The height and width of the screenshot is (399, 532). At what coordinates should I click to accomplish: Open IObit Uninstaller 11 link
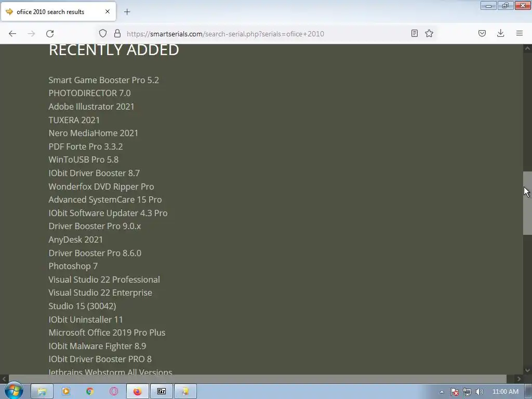(x=86, y=320)
